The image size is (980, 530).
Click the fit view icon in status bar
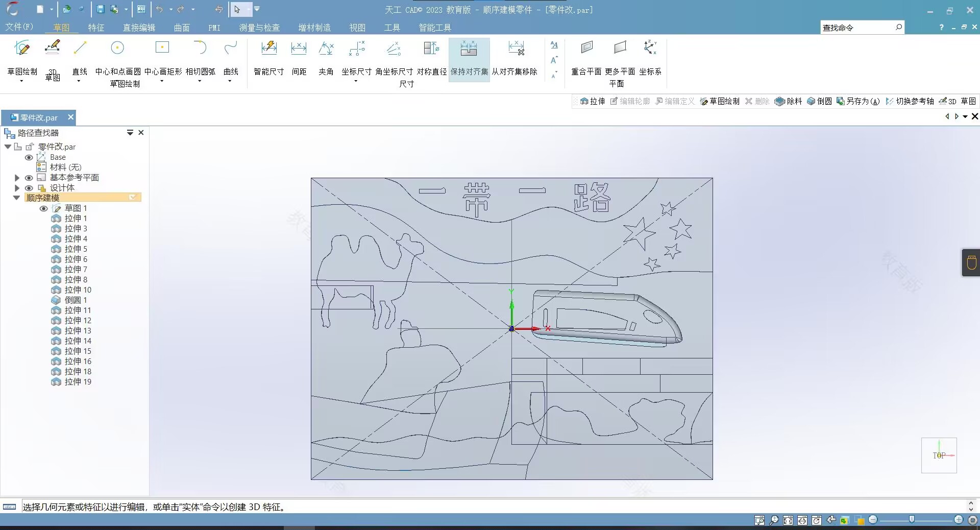[x=788, y=520]
